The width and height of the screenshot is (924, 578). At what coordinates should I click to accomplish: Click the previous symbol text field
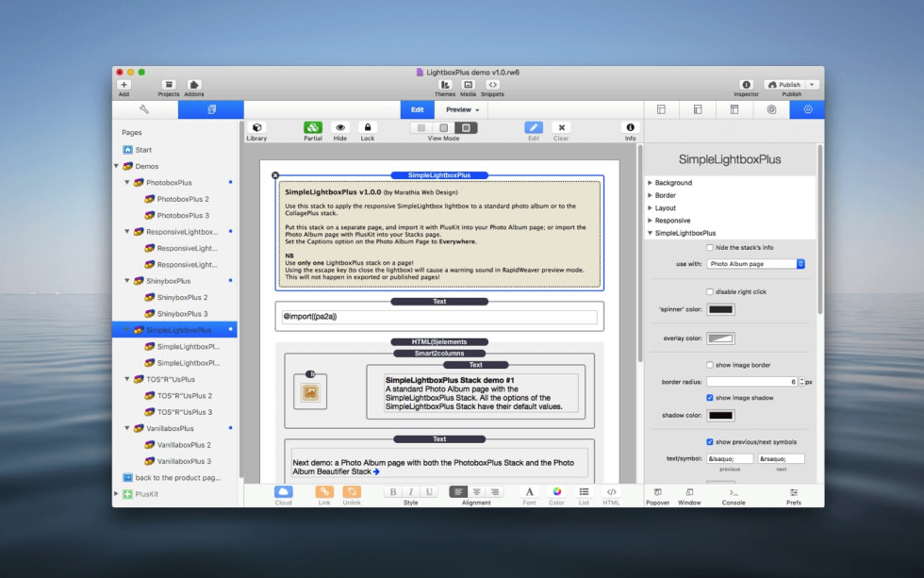730,458
